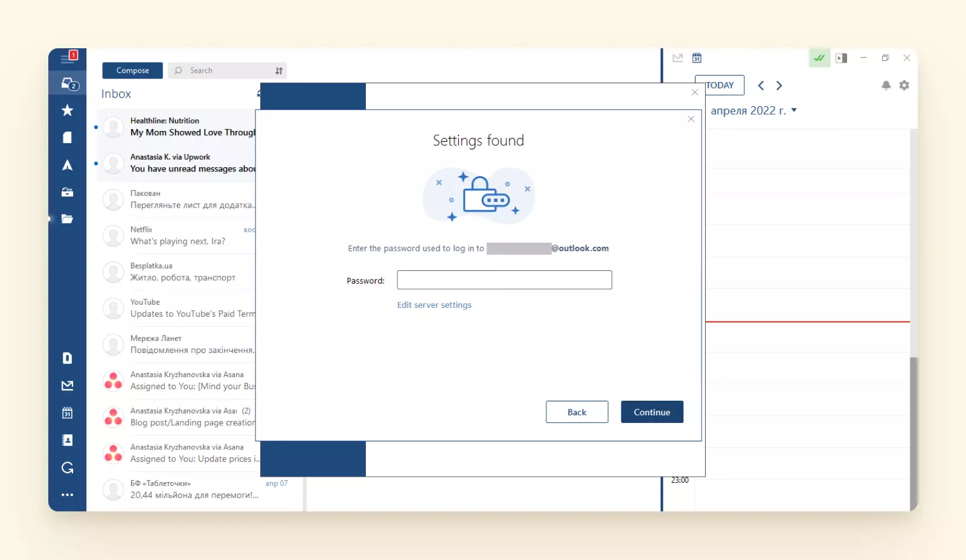
Task: Click into the Password input field
Action: pyautogui.click(x=504, y=280)
